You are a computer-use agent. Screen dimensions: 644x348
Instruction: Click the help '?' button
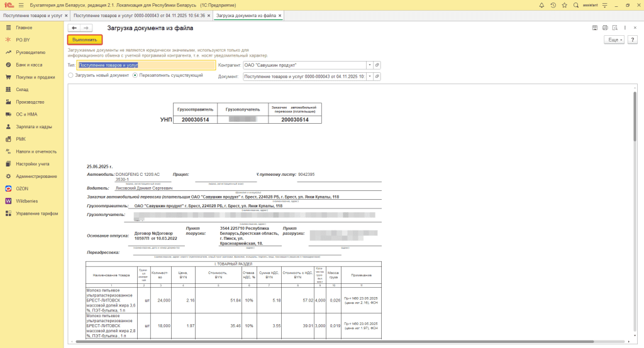pyautogui.click(x=631, y=40)
